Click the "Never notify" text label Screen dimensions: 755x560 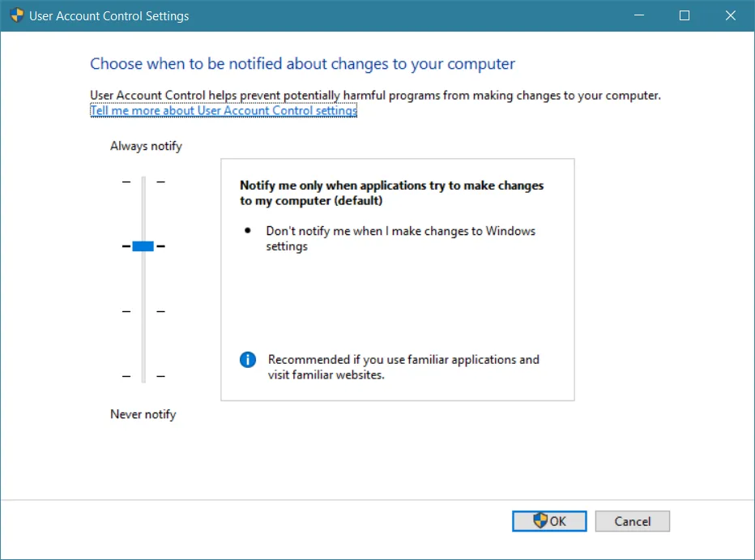click(x=143, y=414)
